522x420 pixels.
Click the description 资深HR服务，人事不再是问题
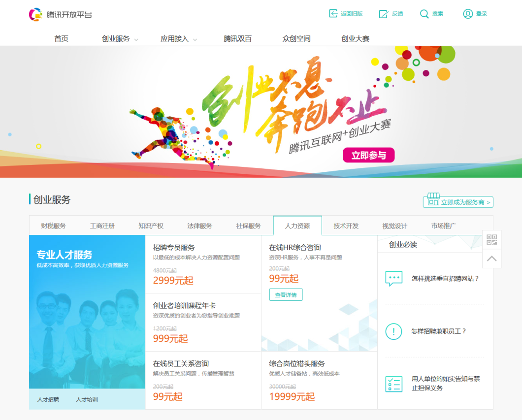point(306,258)
